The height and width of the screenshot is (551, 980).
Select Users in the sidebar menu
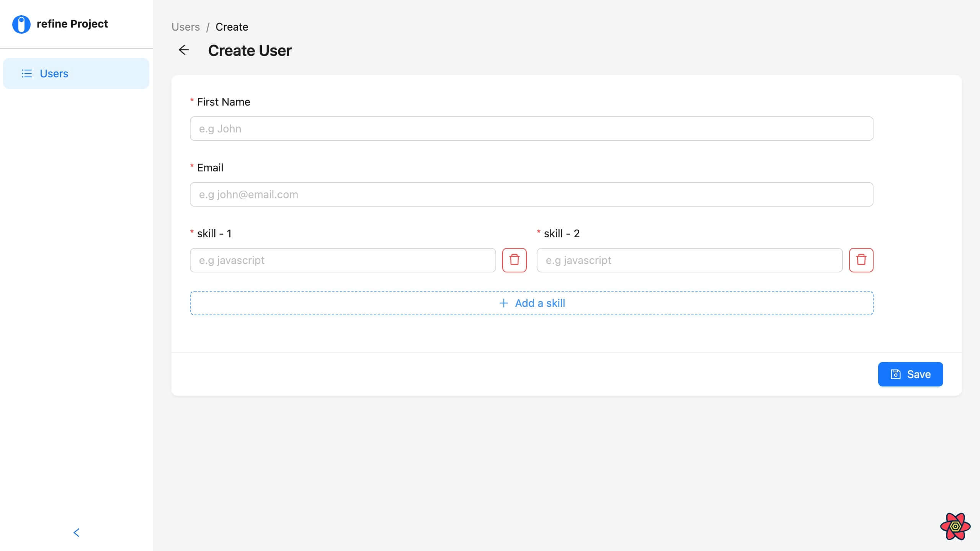point(76,73)
